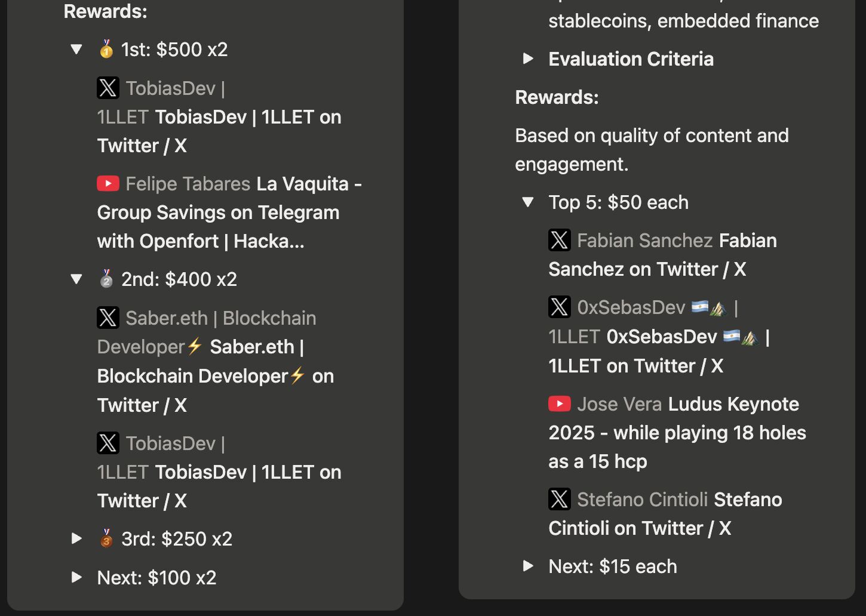This screenshot has height=616, width=866.
Task: Collapse the Top 5: $50 each toggle
Action: click(x=528, y=202)
